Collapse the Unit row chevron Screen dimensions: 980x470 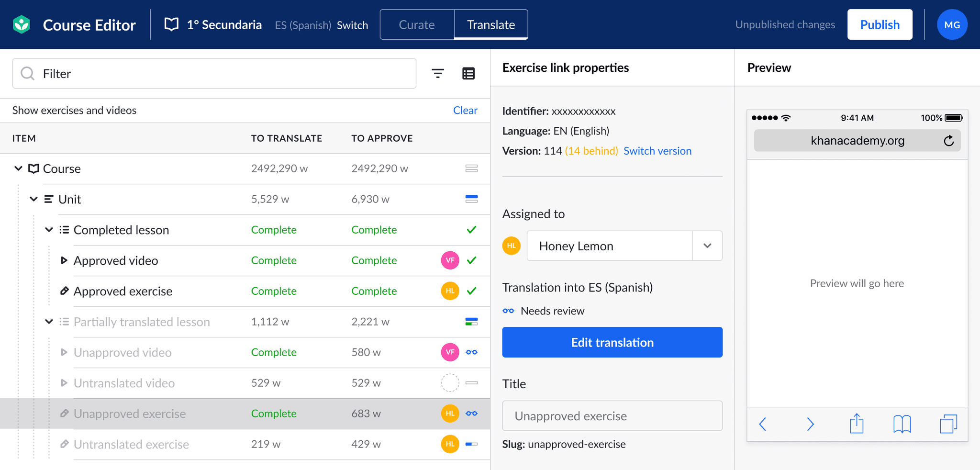[33, 199]
